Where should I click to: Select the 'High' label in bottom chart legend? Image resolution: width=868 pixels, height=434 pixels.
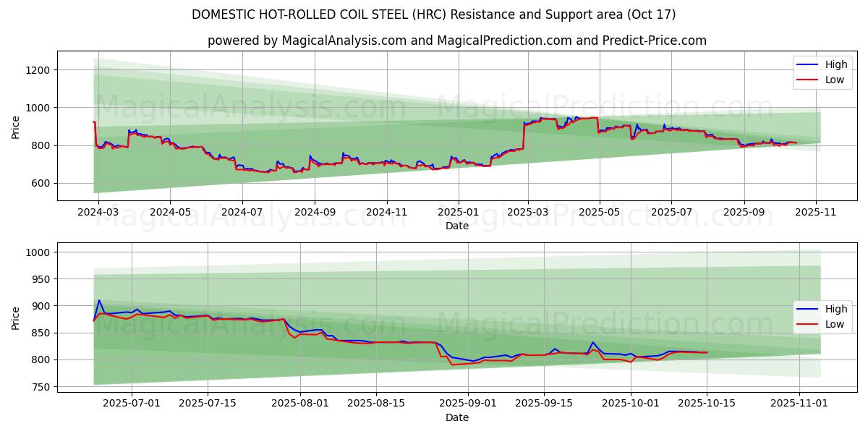[835, 309]
